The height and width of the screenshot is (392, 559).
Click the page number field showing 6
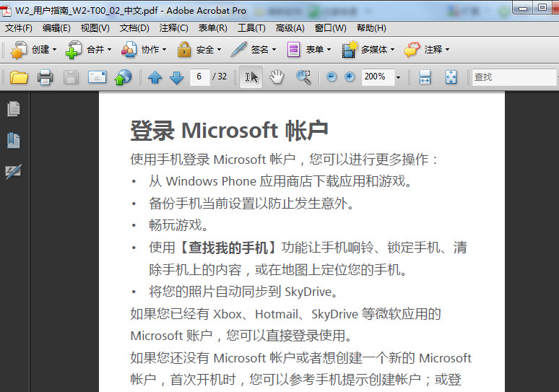pos(199,77)
